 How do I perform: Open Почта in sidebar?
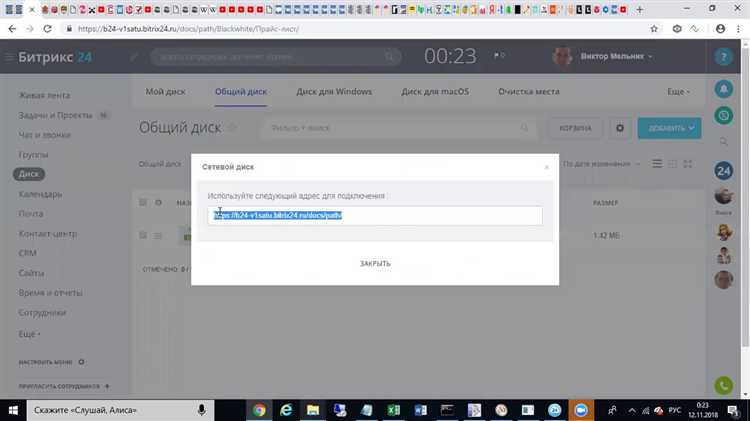click(x=31, y=214)
